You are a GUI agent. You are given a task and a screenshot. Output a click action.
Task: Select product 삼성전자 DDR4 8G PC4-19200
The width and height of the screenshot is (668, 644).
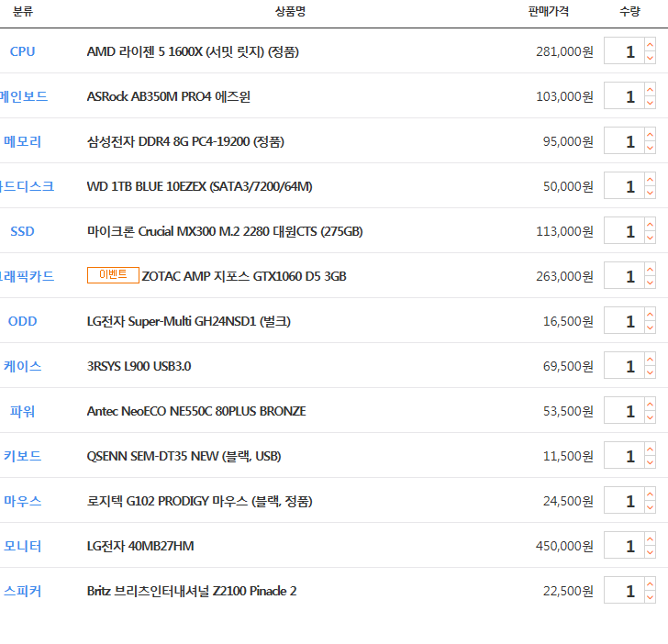click(x=185, y=141)
